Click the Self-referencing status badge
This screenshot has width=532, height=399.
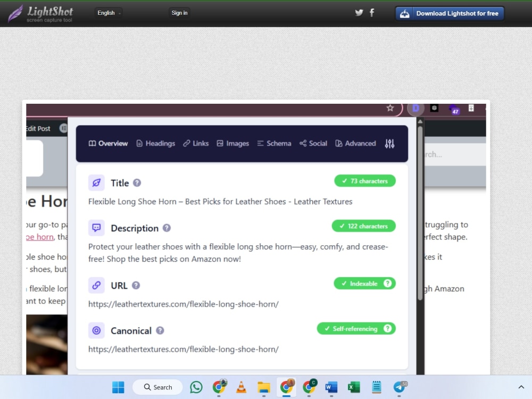[x=356, y=328]
